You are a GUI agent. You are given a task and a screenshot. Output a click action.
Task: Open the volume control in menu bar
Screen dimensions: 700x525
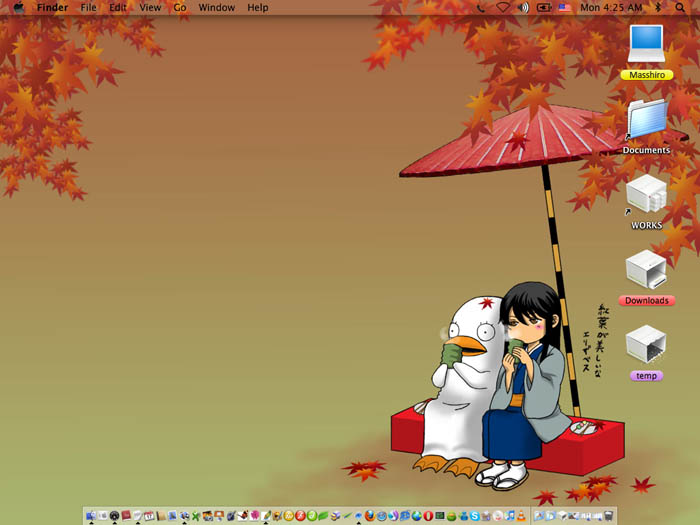pos(523,8)
